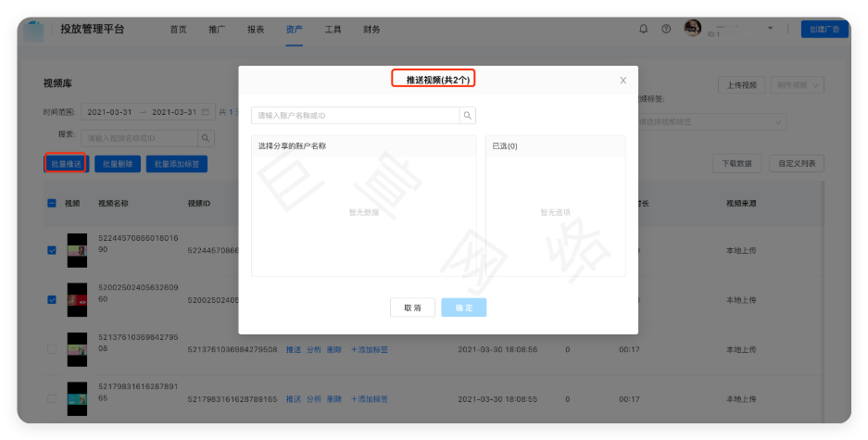Open the 报表 menu

pyautogui.click(x=256, y=30)
